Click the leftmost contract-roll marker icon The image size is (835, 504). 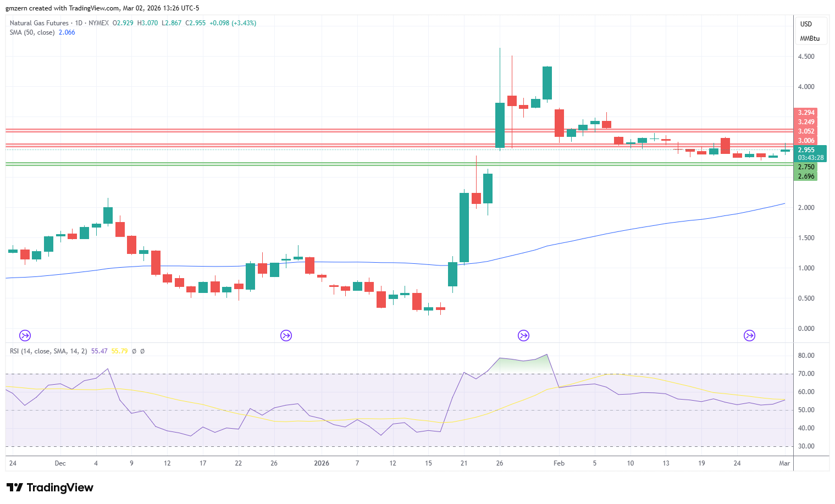pos(25,335)
